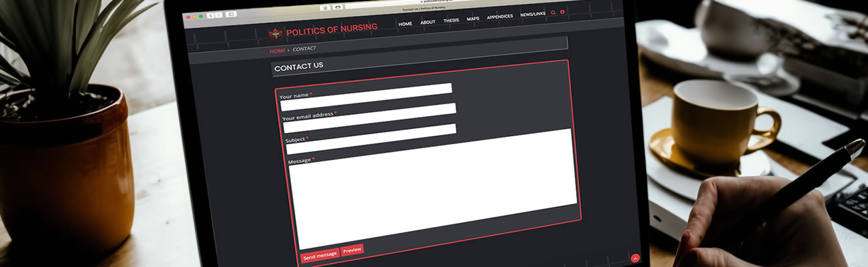The height and width of the screenshot is (267, 868).
Task: Click the Safari back arrow button
Action: click(x=210, y=15)
